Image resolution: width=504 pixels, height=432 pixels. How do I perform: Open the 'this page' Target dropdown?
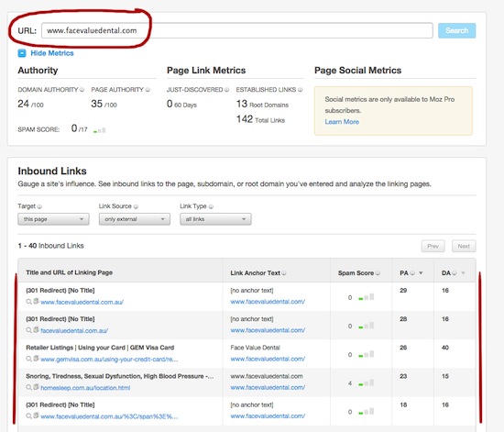[x=53, y=219]
